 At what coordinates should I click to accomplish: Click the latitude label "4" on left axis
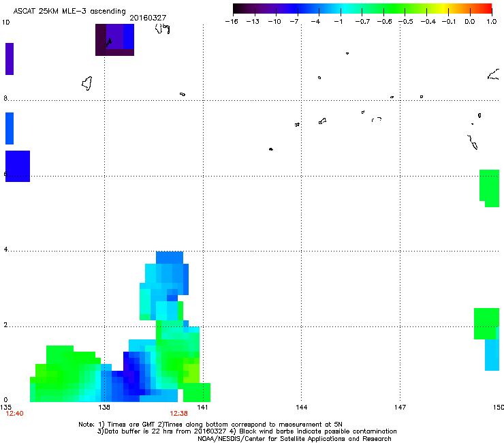click(x=5, y=249)
